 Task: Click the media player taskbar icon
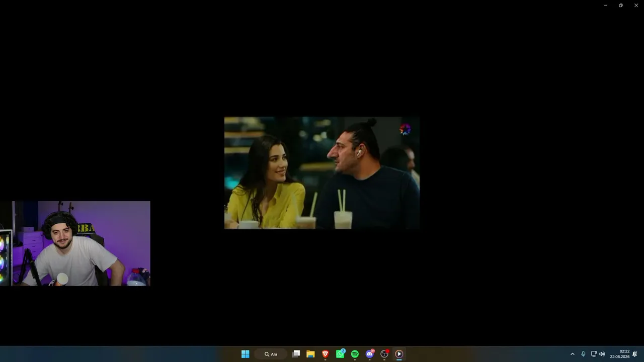(399, 354)
